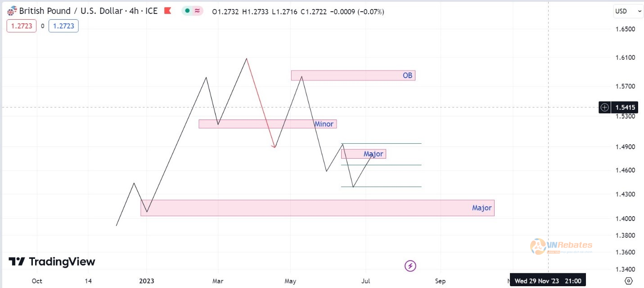Screen dimensions: 644x288
Task: Select the large bottom Major zone rectangle
Action: (317, 208)
